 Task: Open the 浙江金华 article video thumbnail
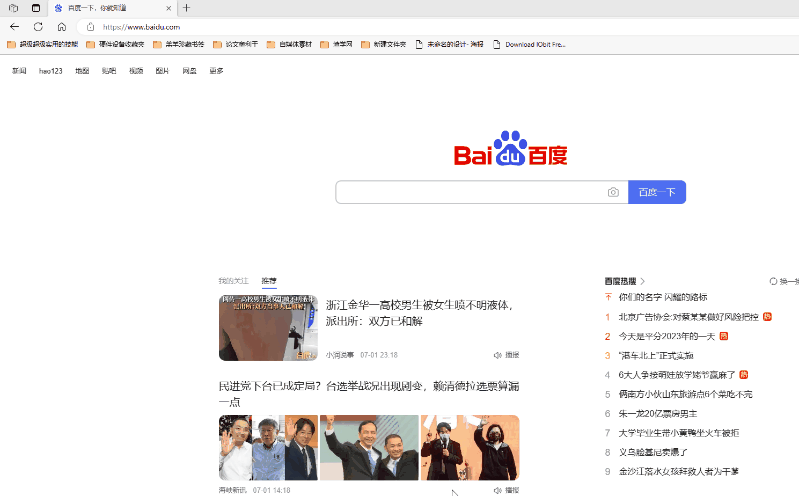[x=269, y=328]
